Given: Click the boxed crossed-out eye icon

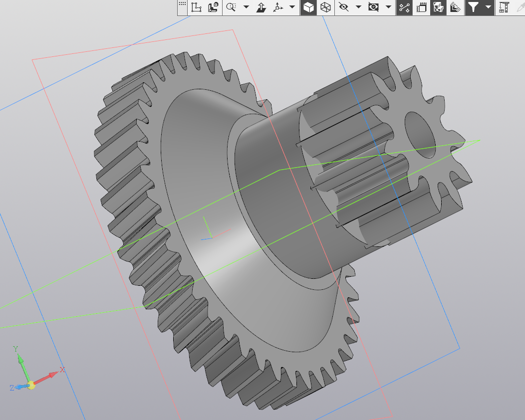Looking at the screenshot, I should pos(373,7).
